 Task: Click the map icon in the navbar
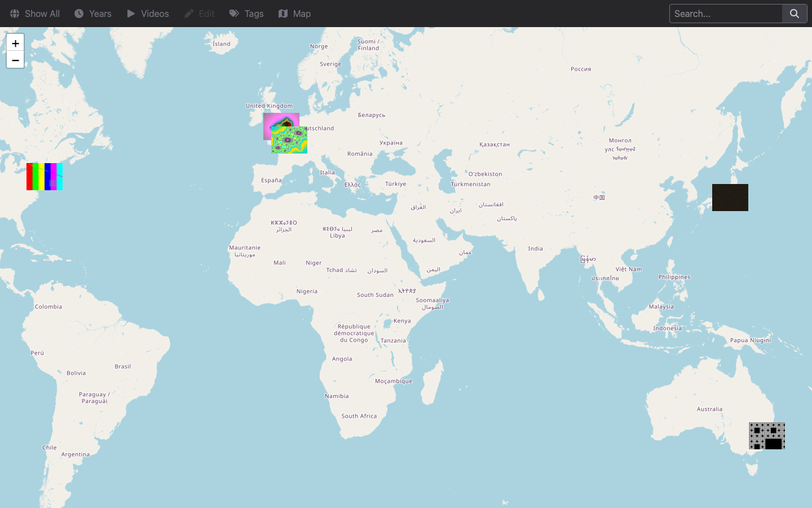tap(283, 14)
